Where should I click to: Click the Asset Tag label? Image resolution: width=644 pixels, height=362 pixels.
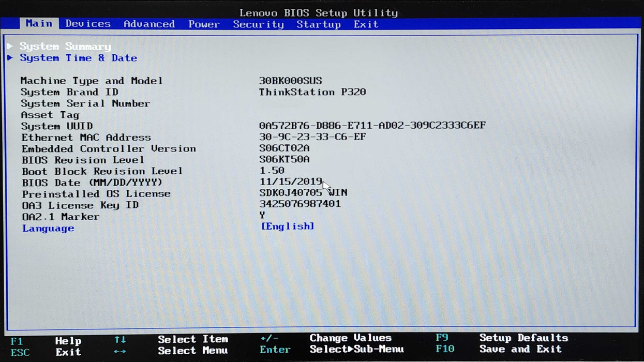coord(50,115)
